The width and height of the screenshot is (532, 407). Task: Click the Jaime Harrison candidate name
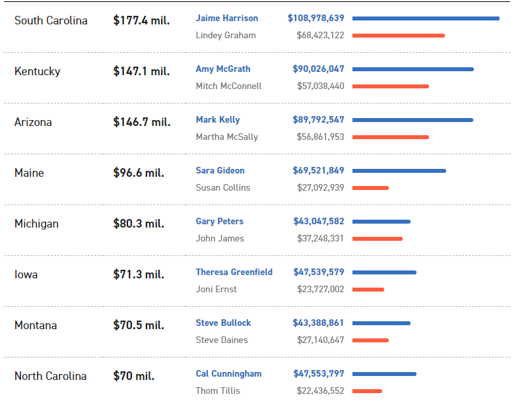coord(226,18)
